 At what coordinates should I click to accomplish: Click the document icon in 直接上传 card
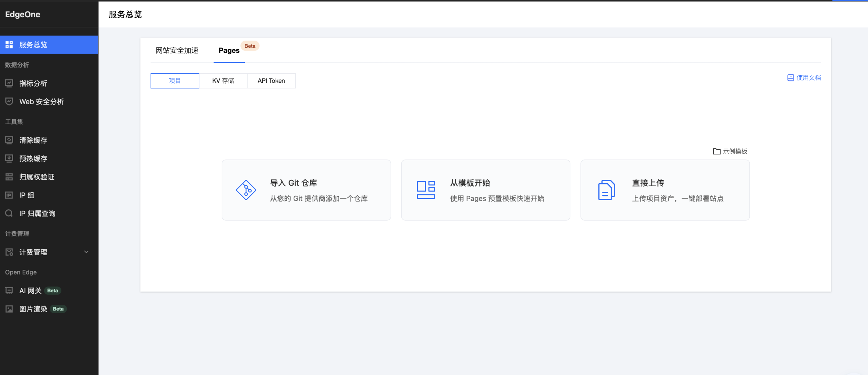606,190
